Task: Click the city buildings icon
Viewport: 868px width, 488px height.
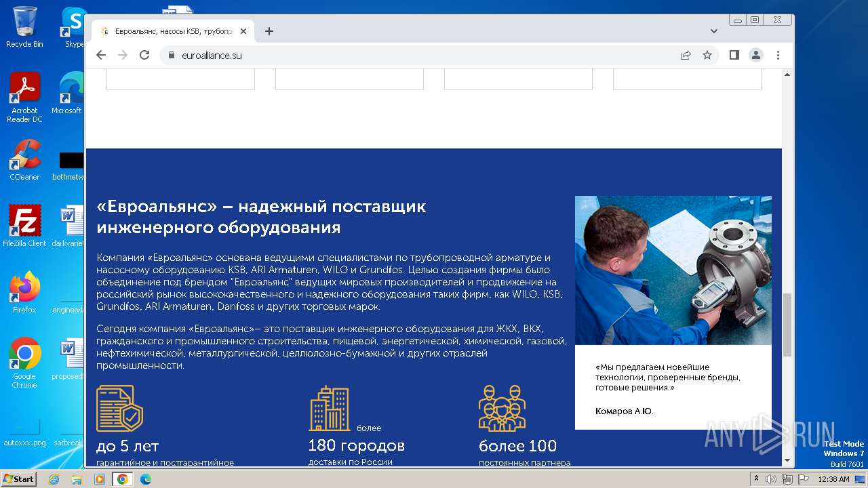Action: point(330,409)
